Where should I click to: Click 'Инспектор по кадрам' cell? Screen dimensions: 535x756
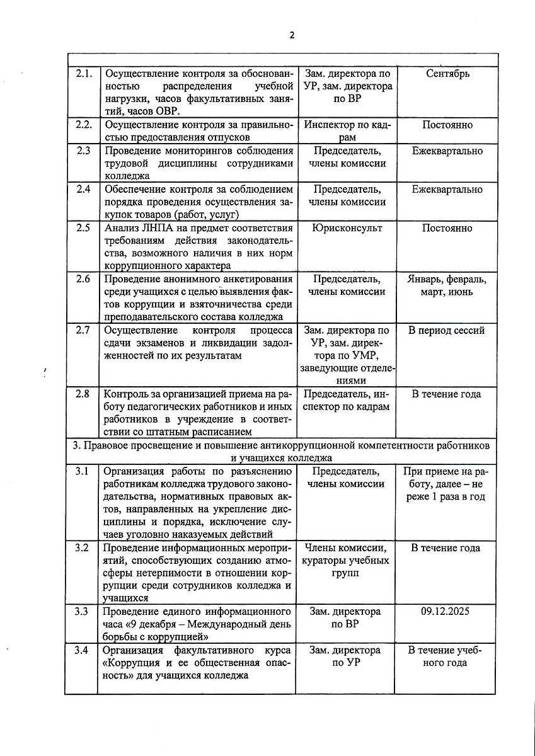pos(347,131)
